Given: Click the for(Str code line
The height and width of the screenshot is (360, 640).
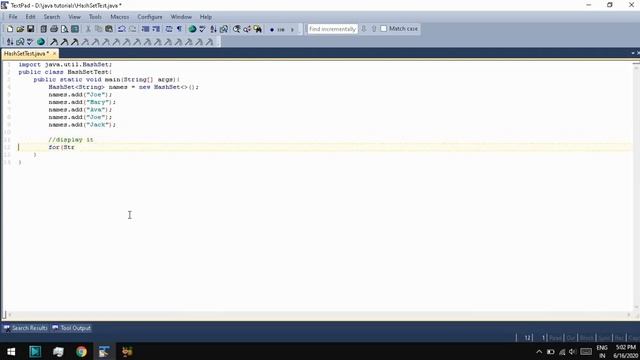Looking at the screenshot, I should [x=61, y=147].
